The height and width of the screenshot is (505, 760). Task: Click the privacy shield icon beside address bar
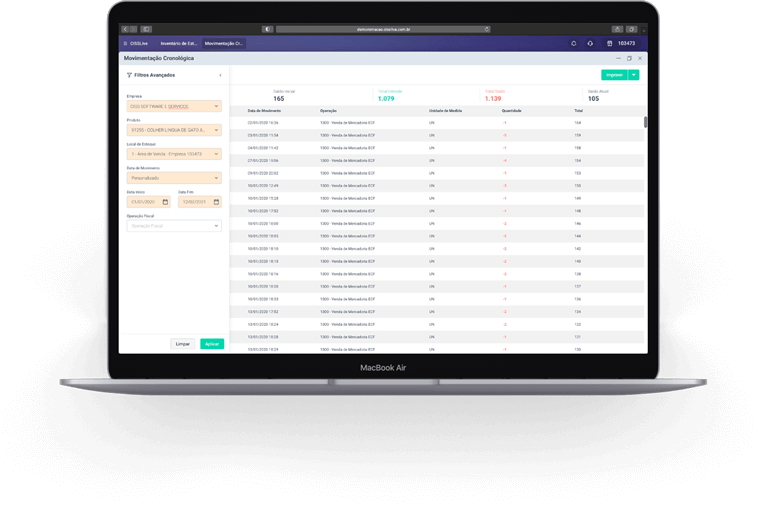[x=268, y=29]
